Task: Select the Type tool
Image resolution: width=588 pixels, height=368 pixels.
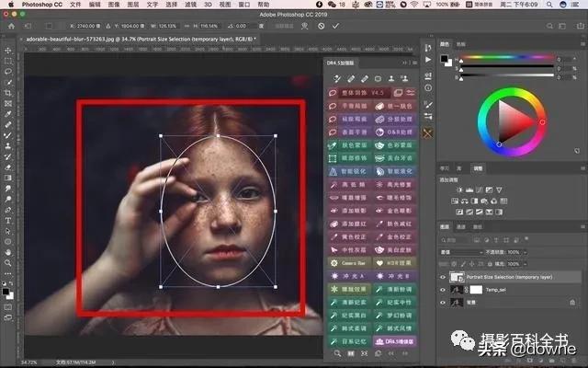Action: (x=7, y=221)
